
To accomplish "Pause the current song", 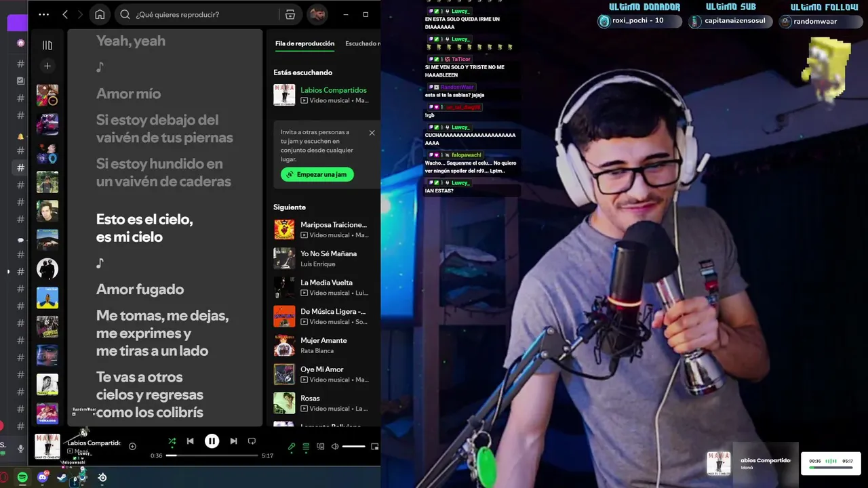I will [212, 441].
